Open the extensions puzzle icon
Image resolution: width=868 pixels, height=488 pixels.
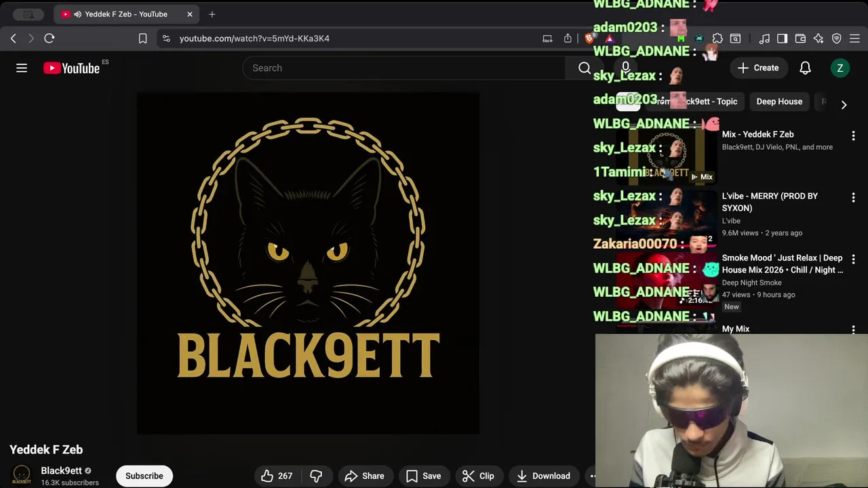tap(717, 39)
